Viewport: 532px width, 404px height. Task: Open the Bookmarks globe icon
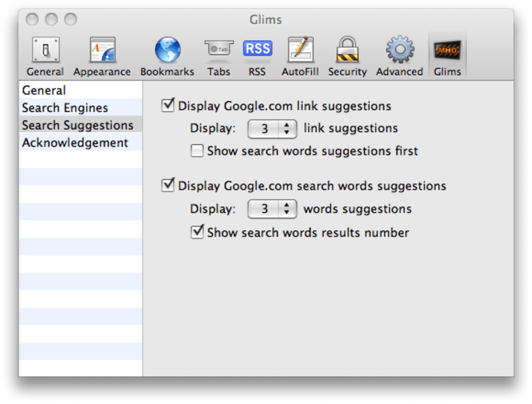point(167,51)
